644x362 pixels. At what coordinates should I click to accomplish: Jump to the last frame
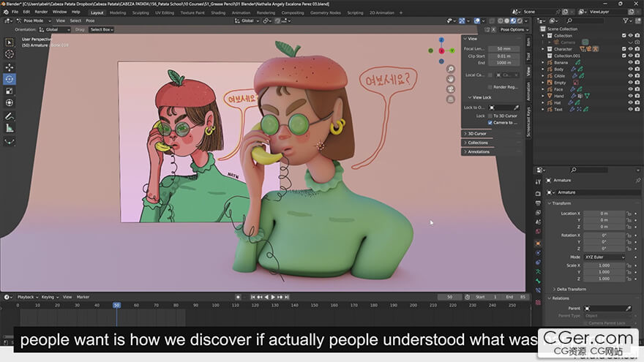(x=287, y=297)
